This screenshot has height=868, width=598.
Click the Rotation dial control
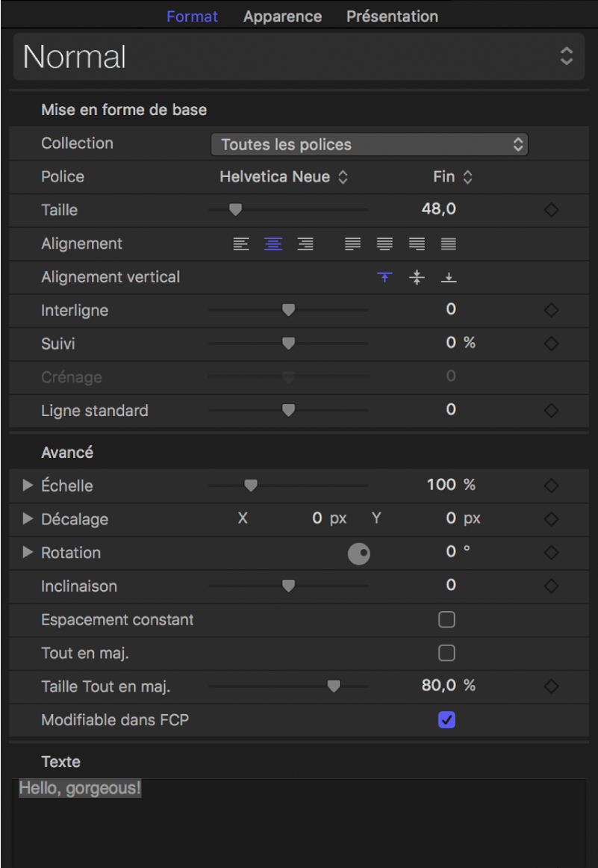[x=359, y=554]
